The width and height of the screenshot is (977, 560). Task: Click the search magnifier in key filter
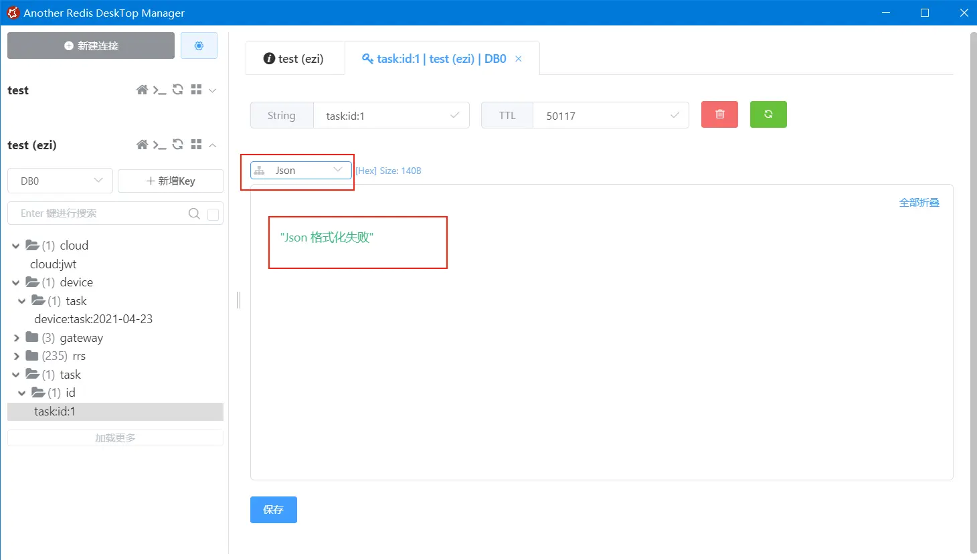(193, 213)
